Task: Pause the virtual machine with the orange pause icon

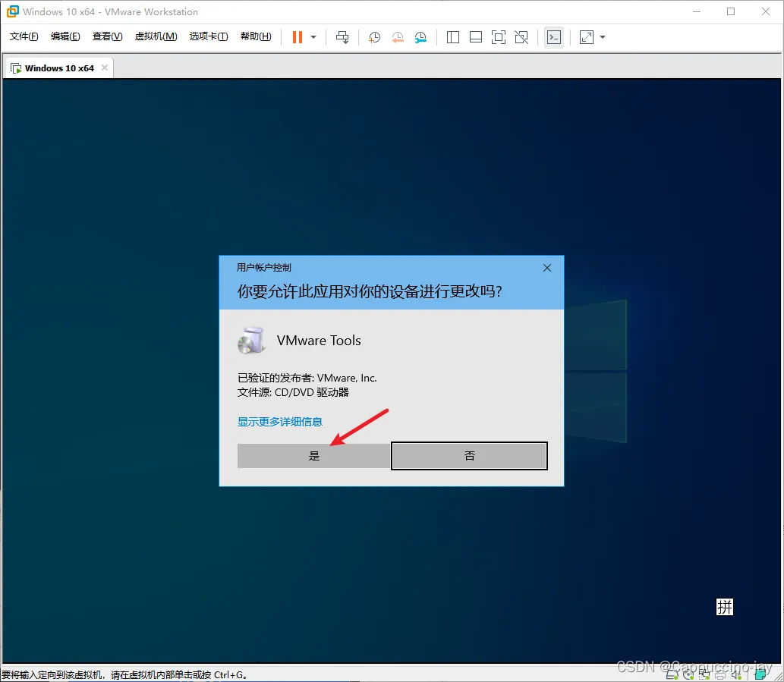Action: 297,37
